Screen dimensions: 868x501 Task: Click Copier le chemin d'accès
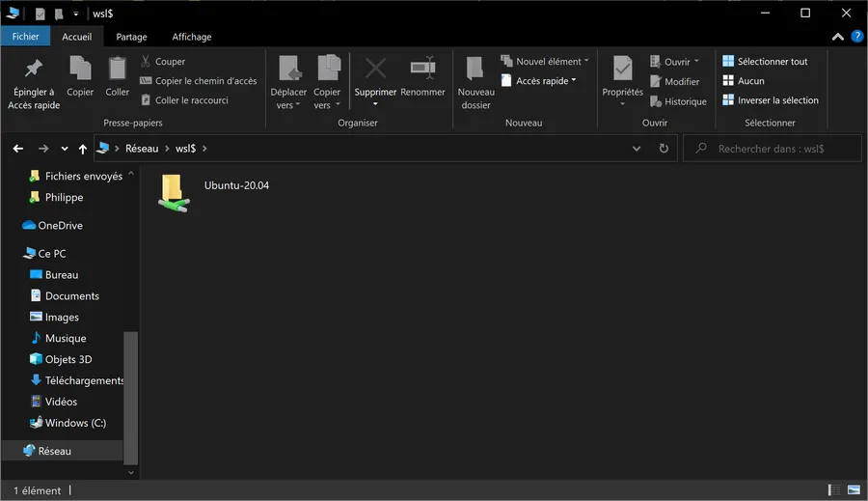pos(198,81)
